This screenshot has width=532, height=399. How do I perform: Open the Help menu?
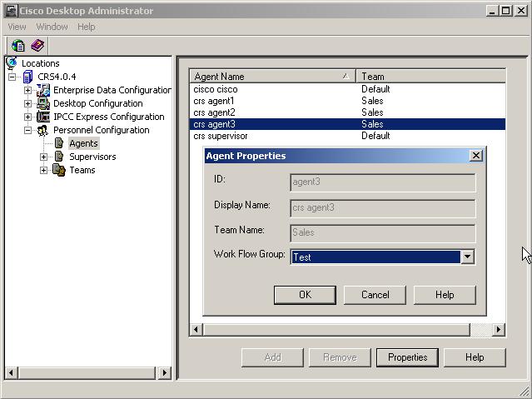click(87, 27)
